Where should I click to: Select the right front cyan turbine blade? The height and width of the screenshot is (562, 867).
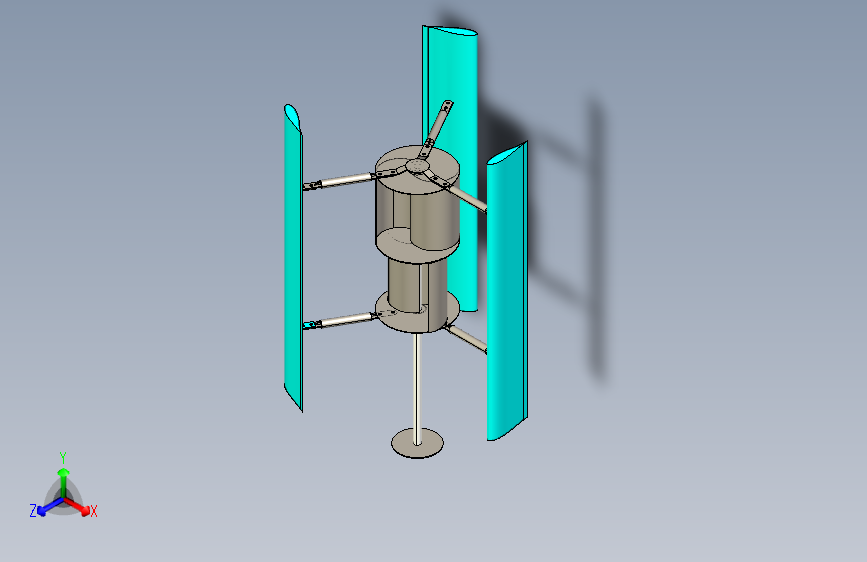(507, 293)
